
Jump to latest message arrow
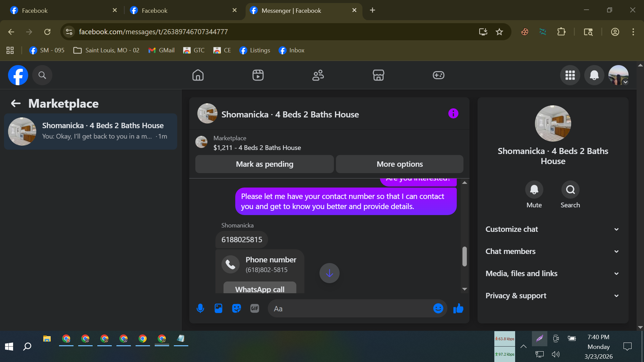coord(330,273)
